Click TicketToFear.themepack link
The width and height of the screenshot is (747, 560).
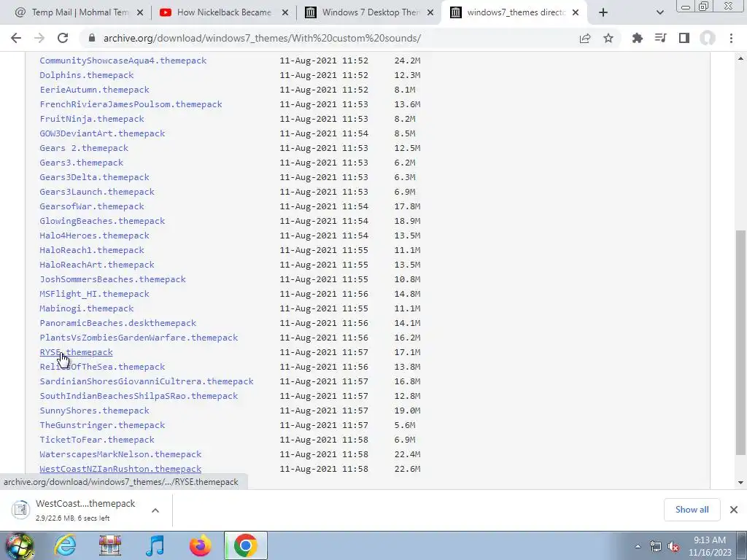pyautogui.click(x=97, y=440)
